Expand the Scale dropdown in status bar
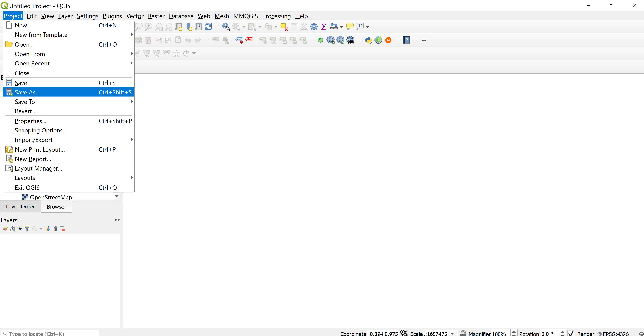644x336 pixels. pos(452,333)
